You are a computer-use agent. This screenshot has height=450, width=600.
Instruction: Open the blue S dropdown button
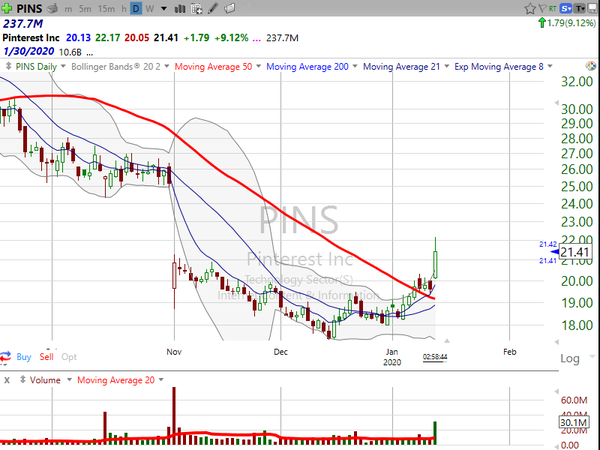[566, 8]
